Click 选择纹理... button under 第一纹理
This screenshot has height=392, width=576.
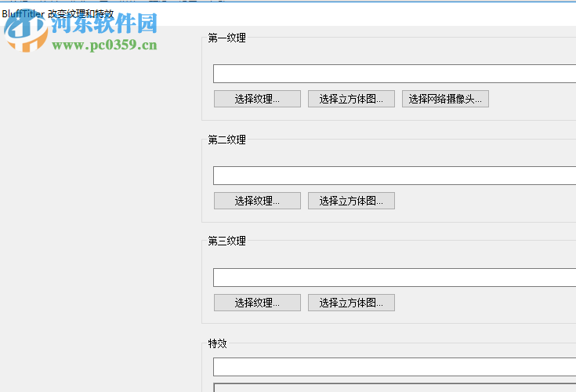click(257, 99)
